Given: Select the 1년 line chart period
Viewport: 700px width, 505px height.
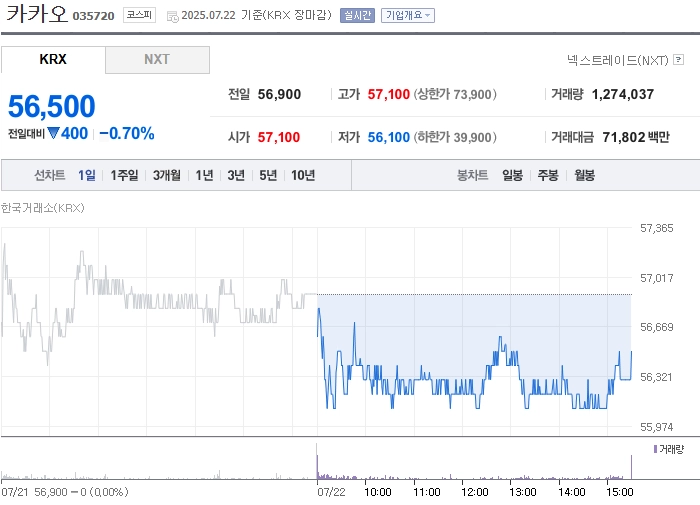Looking at the screenshot, I should (x=204, y=175).
